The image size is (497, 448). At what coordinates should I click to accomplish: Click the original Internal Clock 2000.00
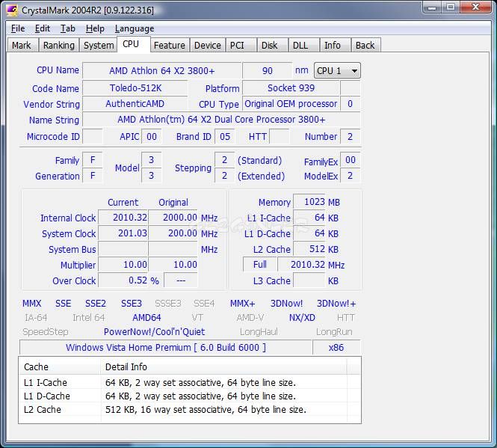pos(173,218)
